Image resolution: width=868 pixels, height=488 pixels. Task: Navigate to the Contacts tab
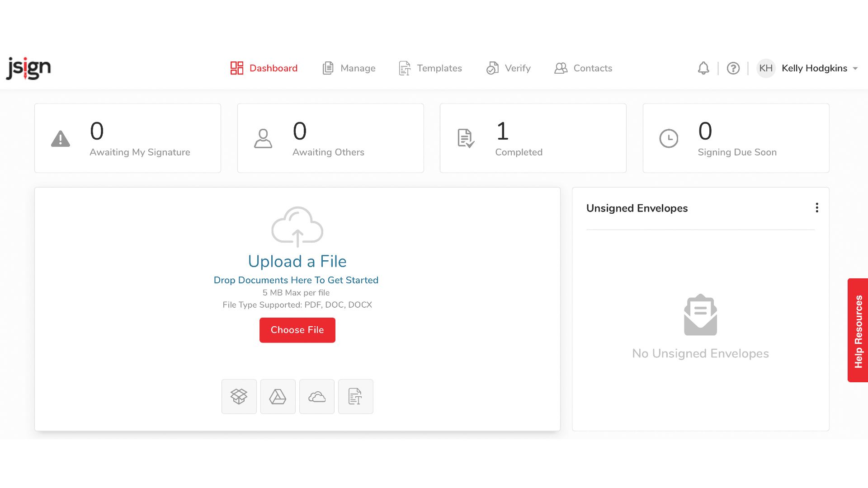[583, 68]
